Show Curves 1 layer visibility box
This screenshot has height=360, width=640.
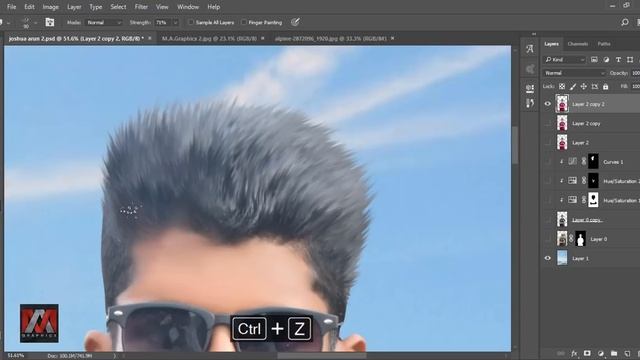[x=548, y=162]
